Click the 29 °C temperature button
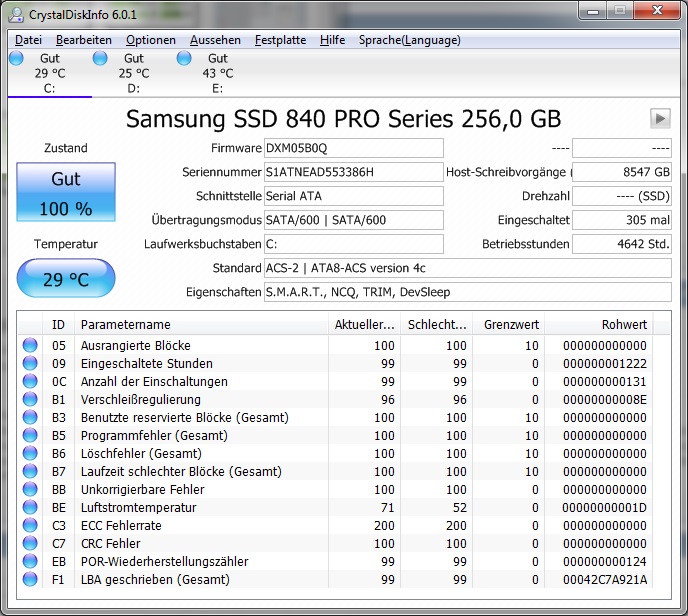Image resolution: width=688 pixels, height=616 pixels. tap(66, 278)
